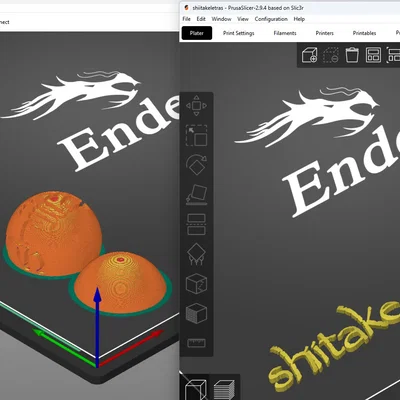Open the Window menu
The image size is (400, 400).
[x=221, y=19]
